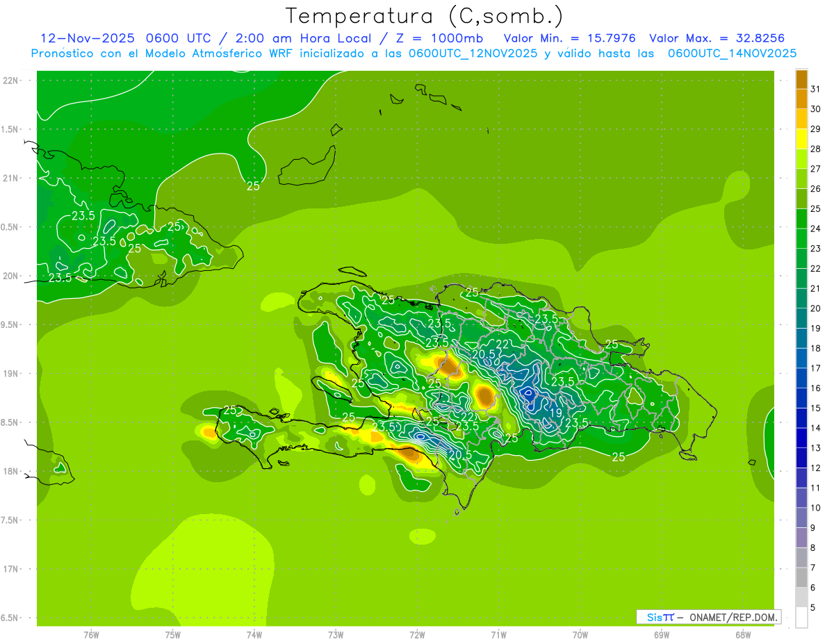The height and width of the screenshot is (644, 834).
Task: Click the 74W longitude axis label
Action: 254,634
